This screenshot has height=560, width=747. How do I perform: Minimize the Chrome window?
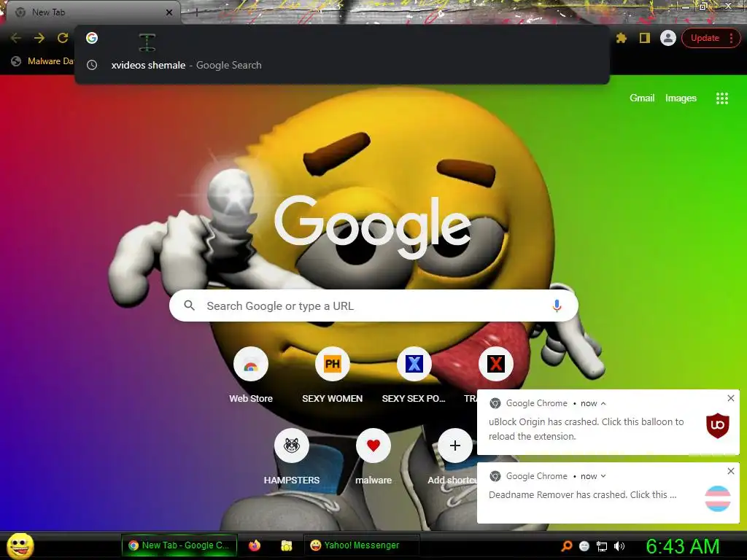click(x=686, y=7)
